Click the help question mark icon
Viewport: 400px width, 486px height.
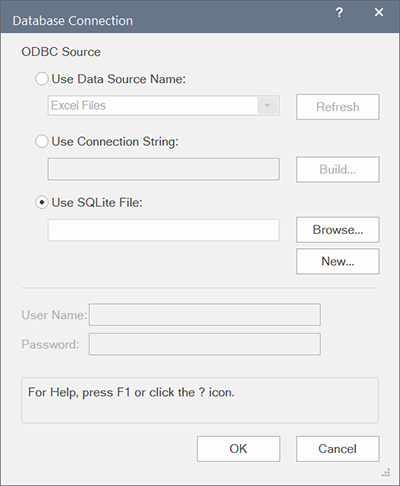(339, 13)
